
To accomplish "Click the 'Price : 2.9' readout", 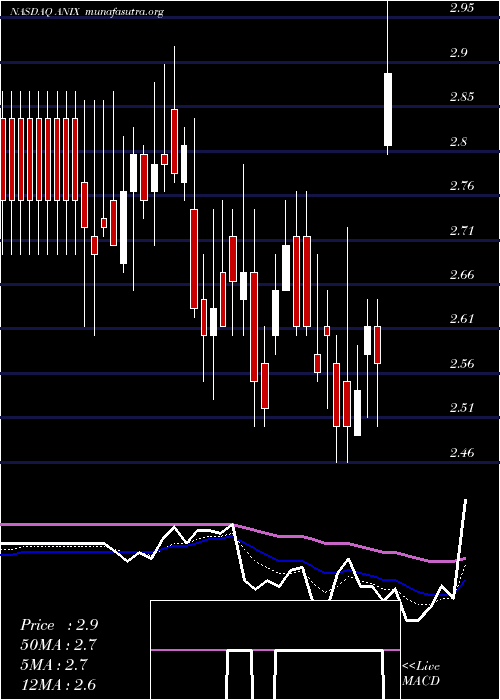I will 59,625.
